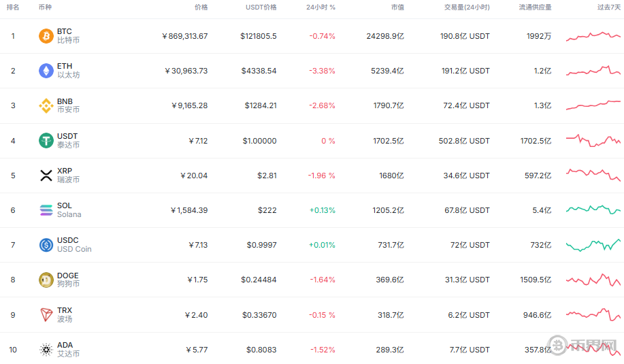Click the Bitcoin BTC coin icon
This screenshot has width=624, height=364.
[46, 36]
